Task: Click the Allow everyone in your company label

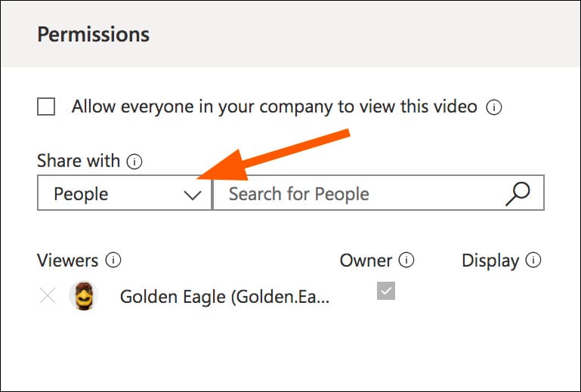Action: click(x=274, y=107)
